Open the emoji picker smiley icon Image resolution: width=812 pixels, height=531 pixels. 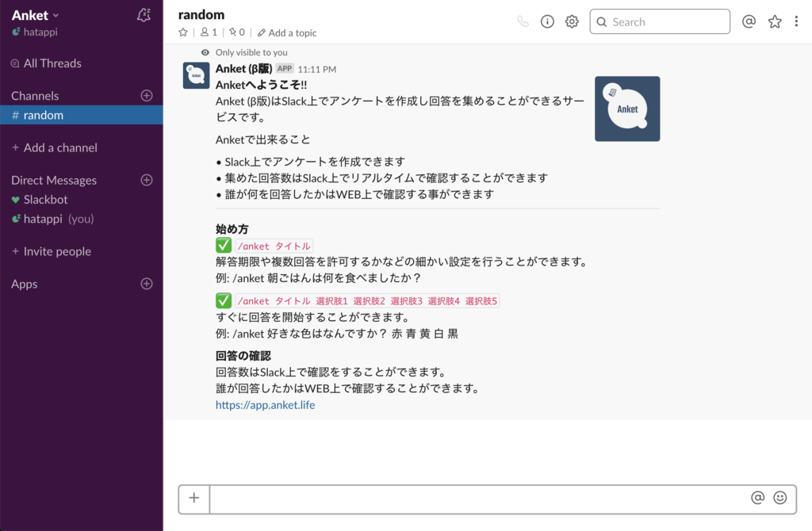pos(780,498)
